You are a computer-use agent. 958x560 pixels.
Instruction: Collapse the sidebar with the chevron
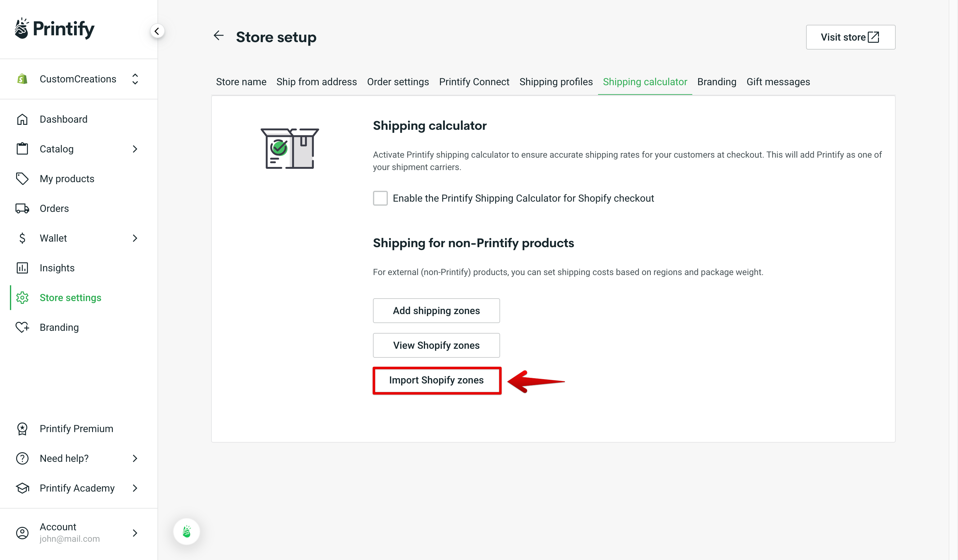(157, 31)
